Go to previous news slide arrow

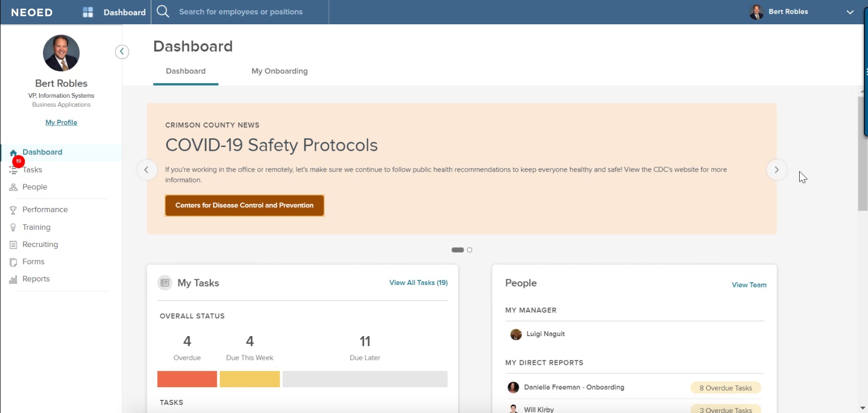pos(147,170)
